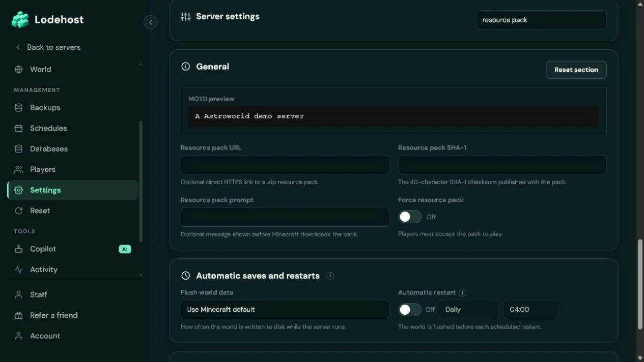
Task: Open the Reset page
Action: tap(73, 210)
